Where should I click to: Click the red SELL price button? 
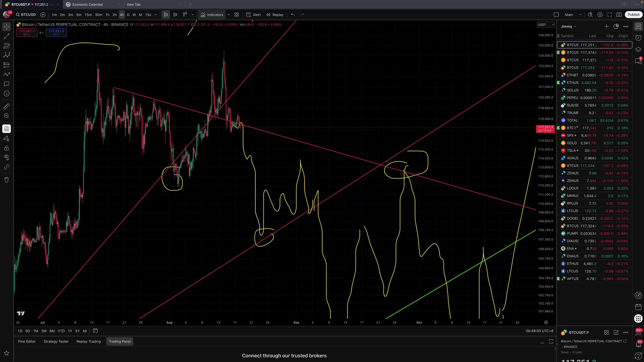click(x=27, y=33)
